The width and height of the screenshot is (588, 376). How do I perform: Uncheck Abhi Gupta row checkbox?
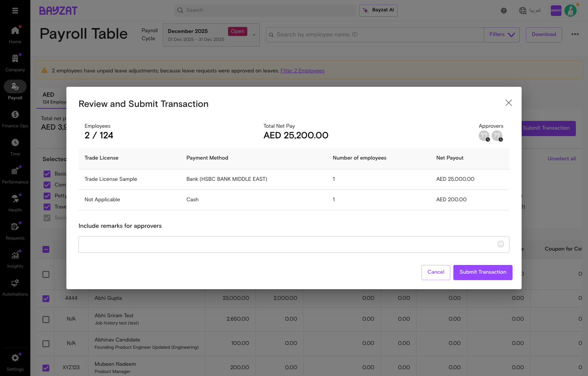[x=46, y=299]
